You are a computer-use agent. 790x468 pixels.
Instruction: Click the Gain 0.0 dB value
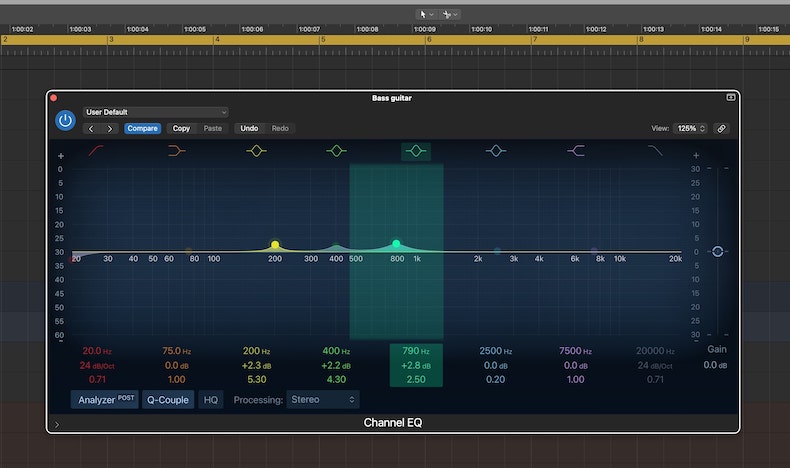tap(715, 365)
